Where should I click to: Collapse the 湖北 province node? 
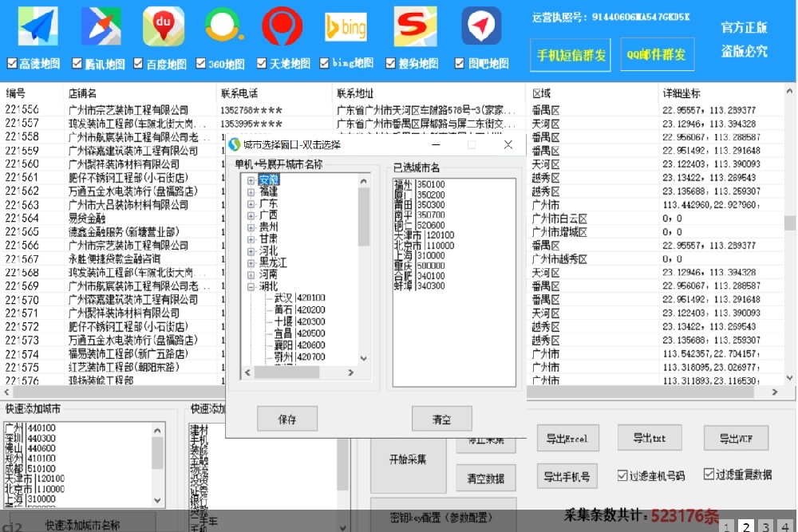tap(251, 287)
